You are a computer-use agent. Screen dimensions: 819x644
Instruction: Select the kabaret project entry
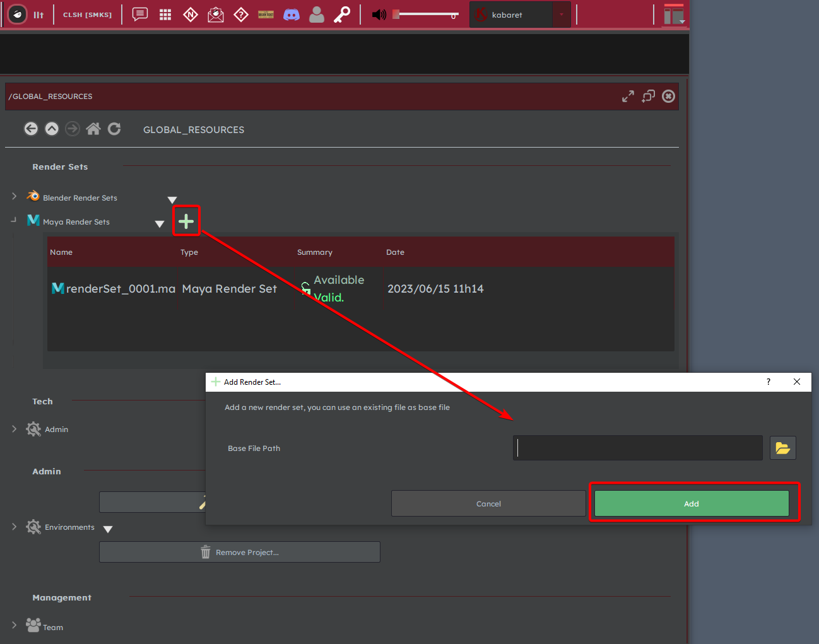tap(511, 15)
